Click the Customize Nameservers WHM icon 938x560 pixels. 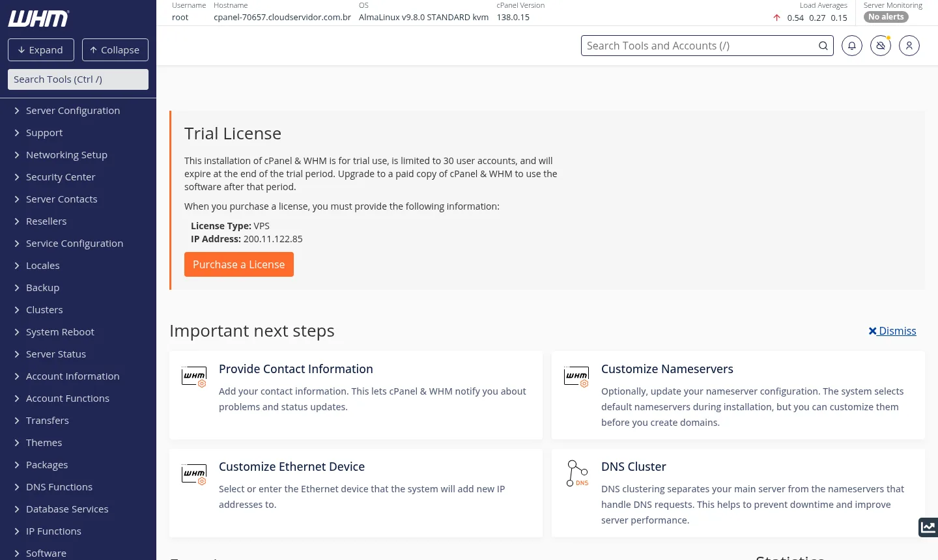click(576, 376)
